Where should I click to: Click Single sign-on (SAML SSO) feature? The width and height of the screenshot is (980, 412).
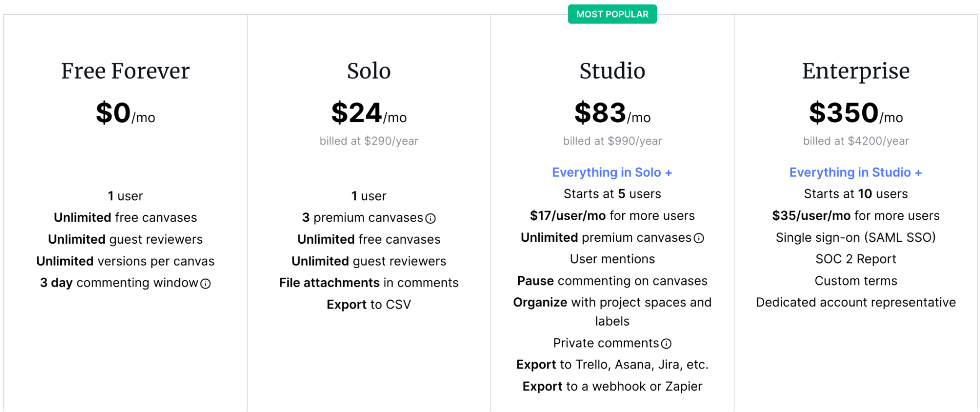(855, 237)
